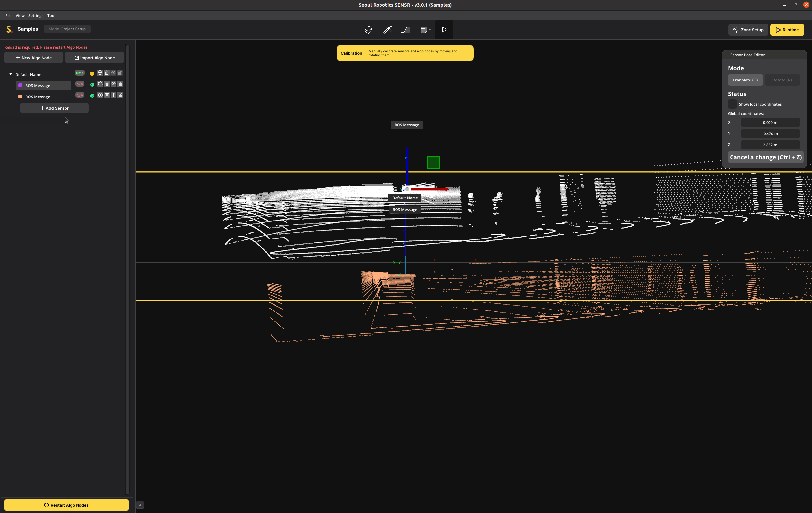812x513 pixels.
Task: Click New Algo Node button
Action: click(x=34, y=58)
